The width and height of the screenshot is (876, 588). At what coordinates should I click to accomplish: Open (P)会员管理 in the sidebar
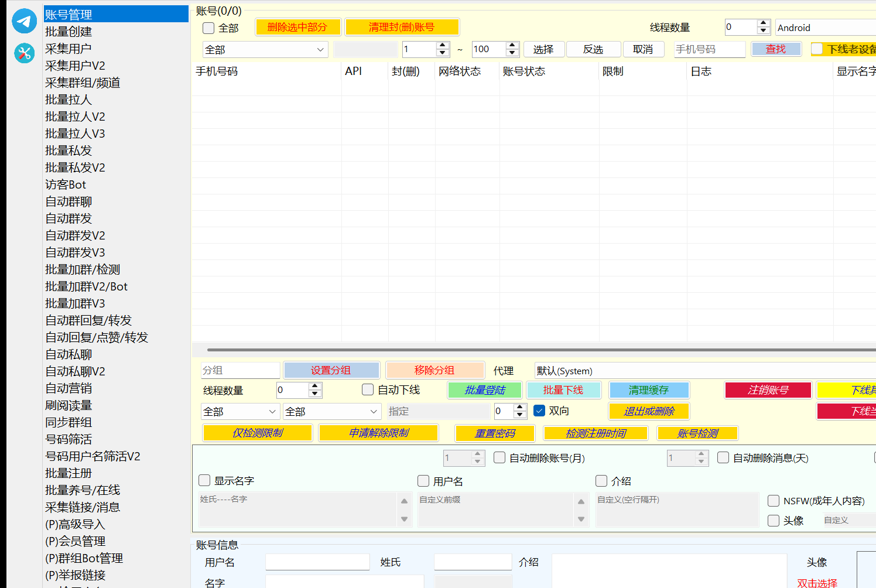[75, 541]
